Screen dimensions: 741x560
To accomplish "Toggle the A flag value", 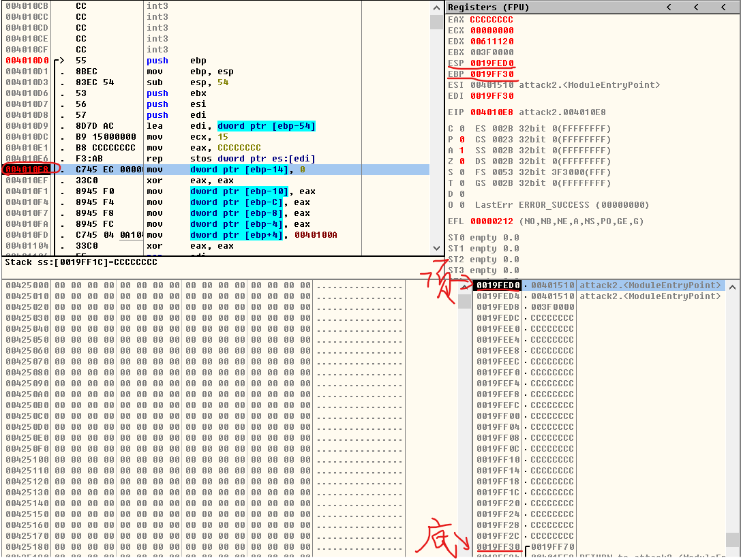I will tap(461, 151).
